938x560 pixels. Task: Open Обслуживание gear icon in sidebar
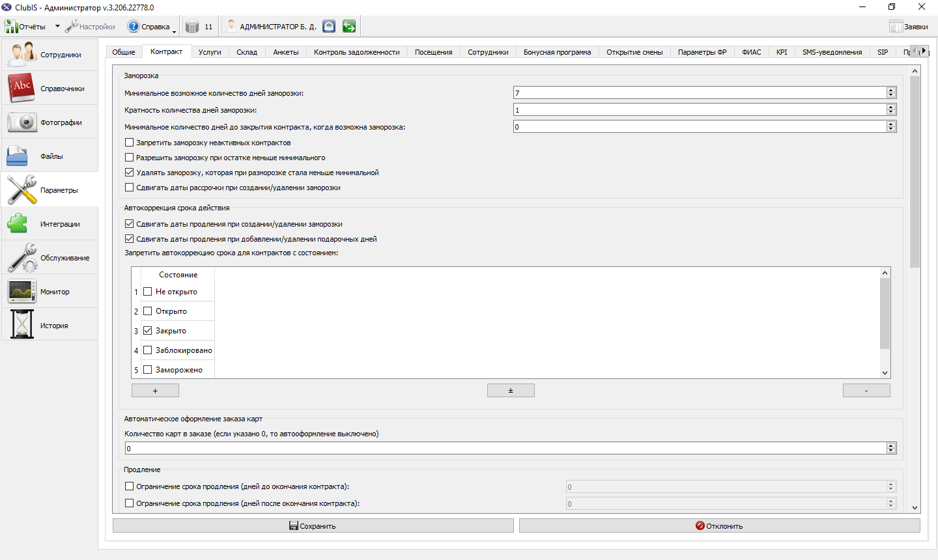click(x=21, y=257)
